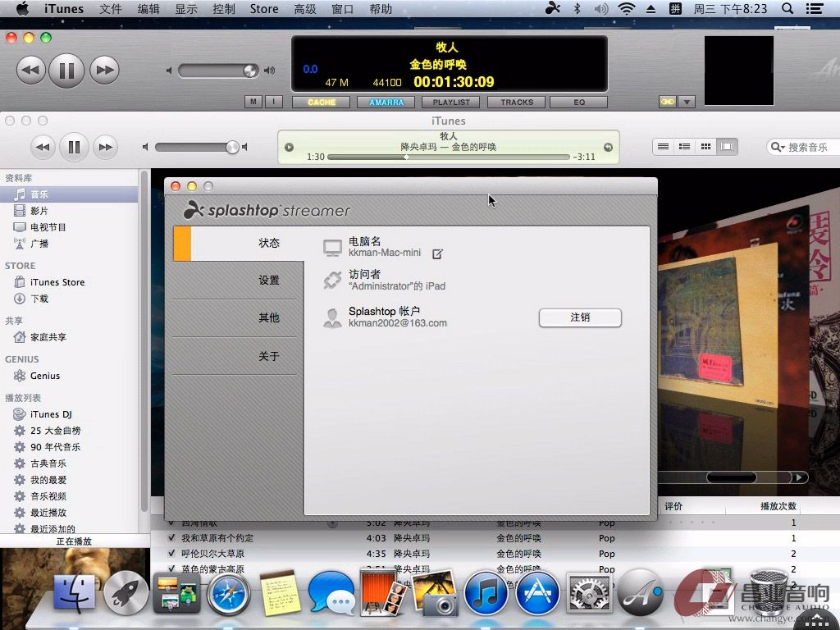The image size is (840, 630).
Task: Switch iTunes to grid view
Action: tap(705, 146)
